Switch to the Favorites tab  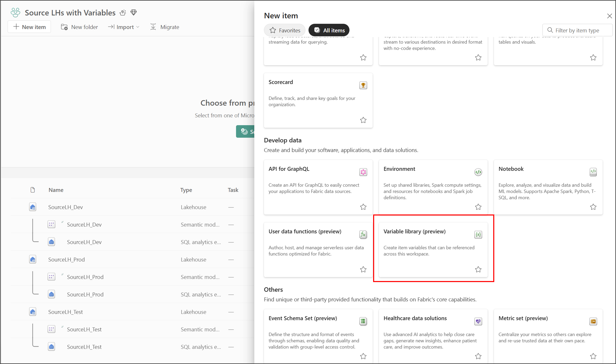pos(285,30)
